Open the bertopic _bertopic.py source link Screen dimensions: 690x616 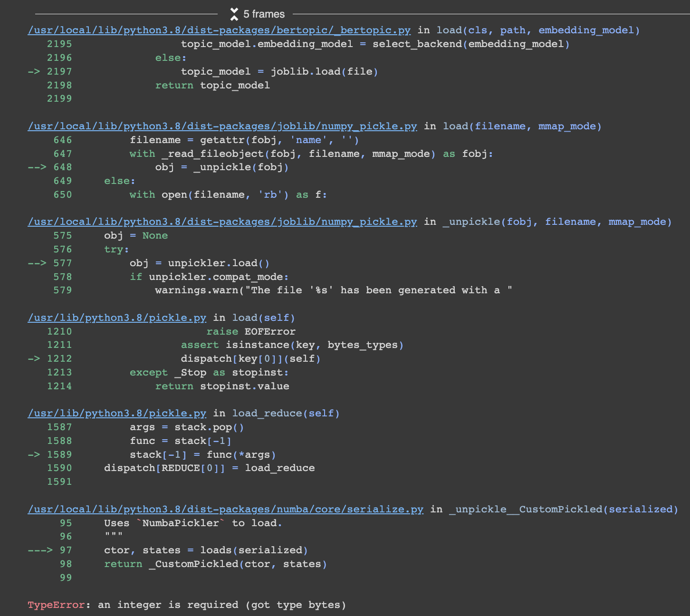(219, 30)
